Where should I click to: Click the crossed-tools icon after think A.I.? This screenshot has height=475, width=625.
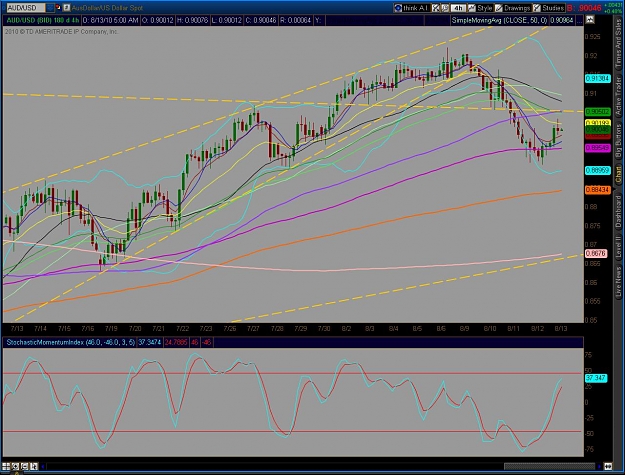coord(436,8)
